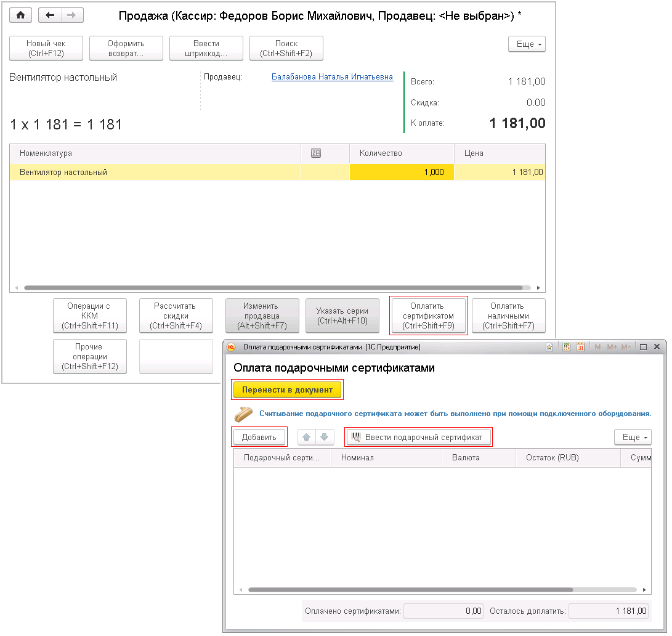This screenshot has height=636, width=672.
Task: Go back with the left arrow
Action: coord(51,15)
